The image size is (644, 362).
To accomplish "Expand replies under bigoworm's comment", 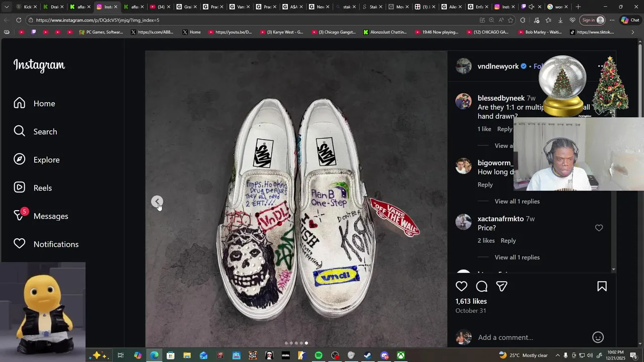I will tap(517, 202).
